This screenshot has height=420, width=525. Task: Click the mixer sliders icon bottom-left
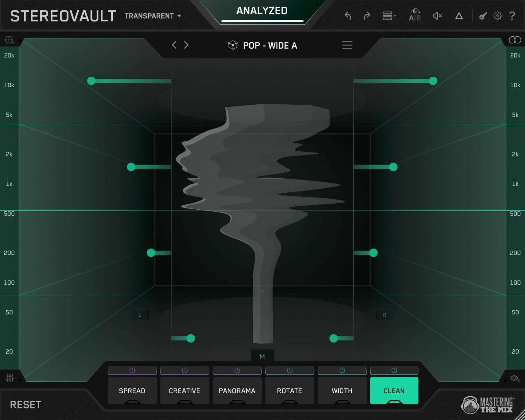pos(10,378)
